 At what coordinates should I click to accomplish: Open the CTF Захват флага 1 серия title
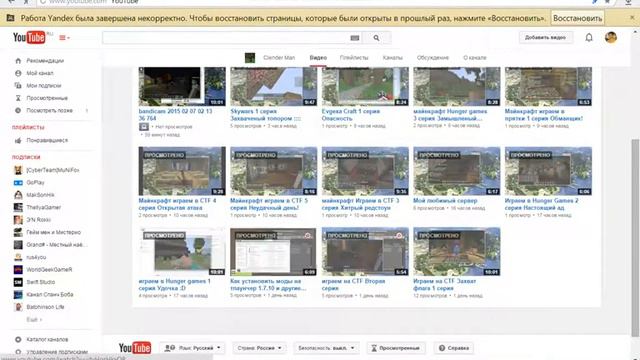click(x=444, y=284)
